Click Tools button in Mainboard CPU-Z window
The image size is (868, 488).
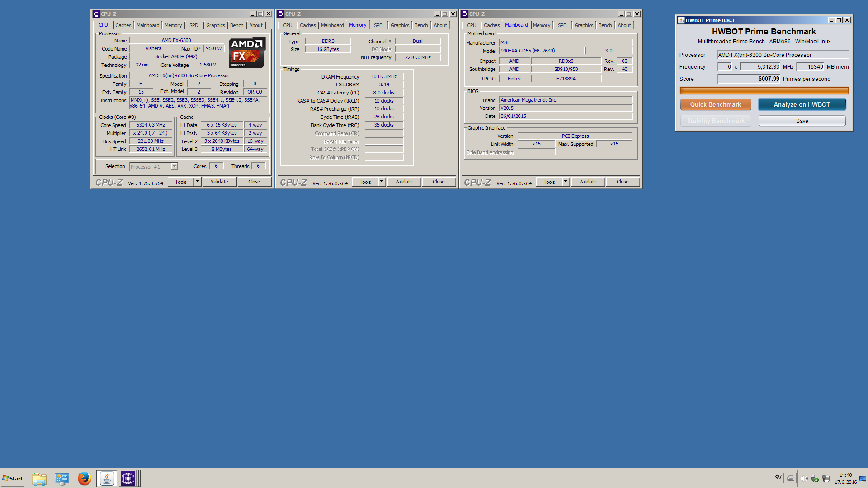coord(549,182)
